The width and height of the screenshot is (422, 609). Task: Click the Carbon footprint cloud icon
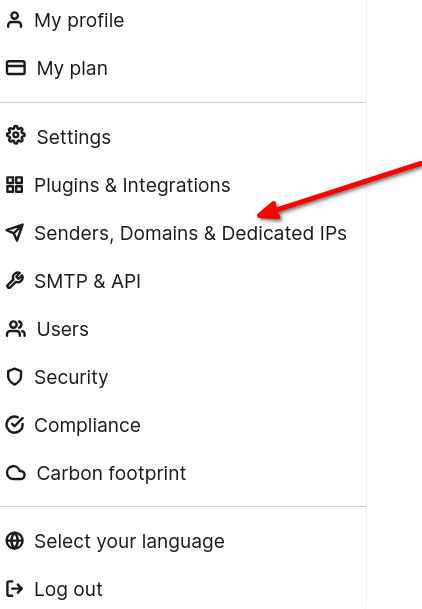[x=16, y=473]
